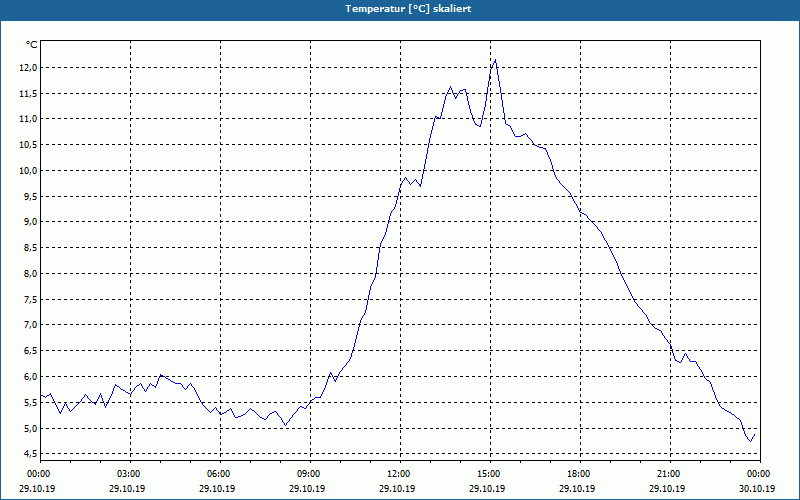Click the "21:00" x-axis time label
Screen dimensions: 800x500
667,474
